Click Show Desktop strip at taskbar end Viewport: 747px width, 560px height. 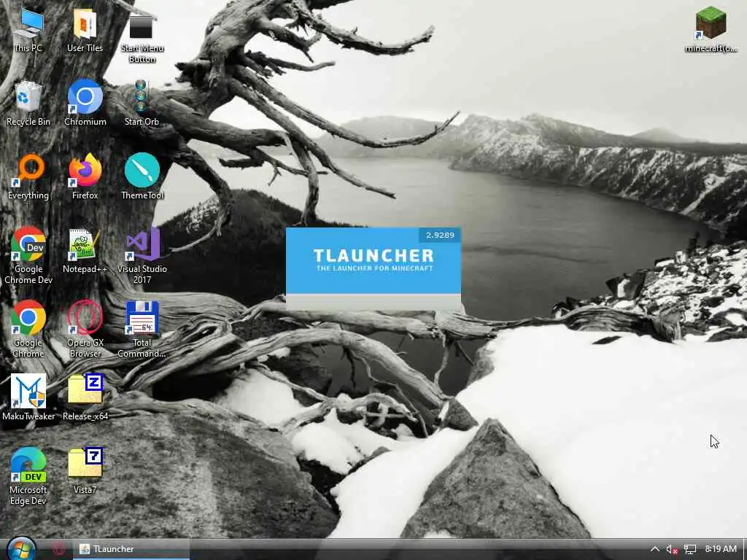[x=744, y=549]
